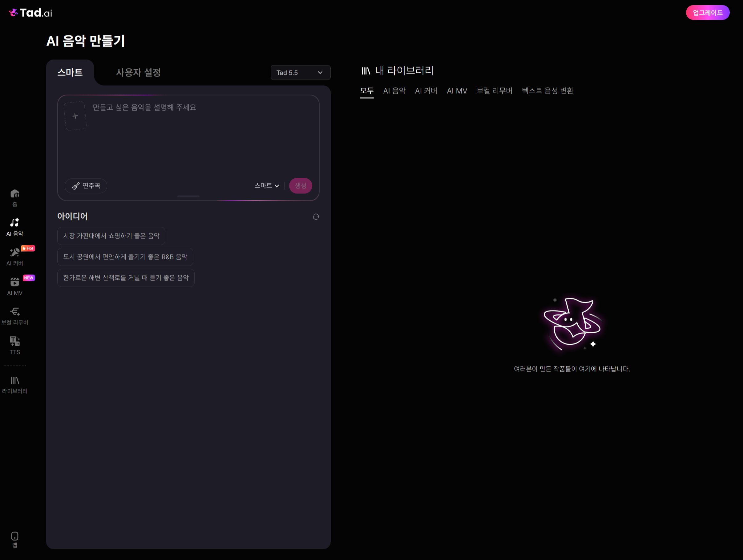743x560 pixels.
Task: Select the 텍스트 음성 변환 library tab
Action: click(547, 91)
